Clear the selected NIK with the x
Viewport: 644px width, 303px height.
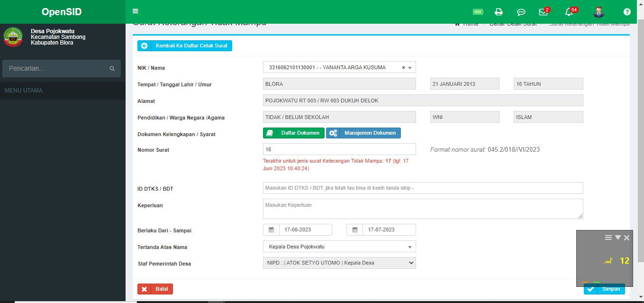pos(402,67)
